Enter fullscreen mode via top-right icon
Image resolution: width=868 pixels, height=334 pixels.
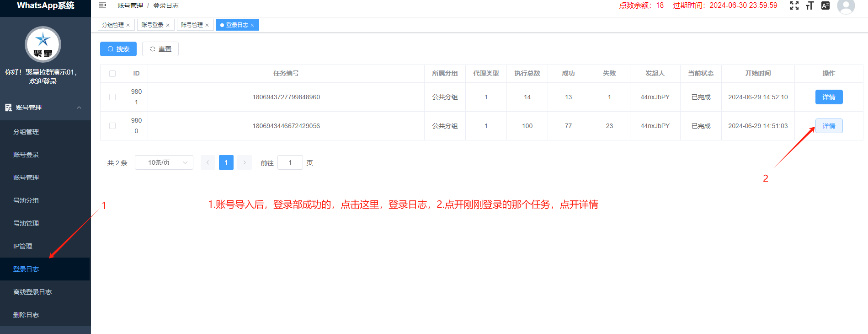[x=794, y=5]
